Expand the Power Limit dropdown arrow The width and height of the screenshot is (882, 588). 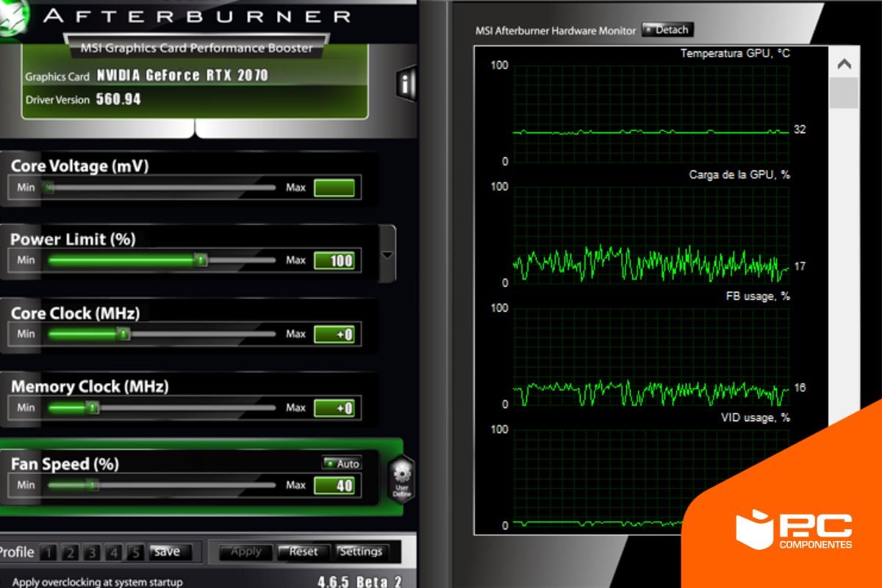click(387, 255)
